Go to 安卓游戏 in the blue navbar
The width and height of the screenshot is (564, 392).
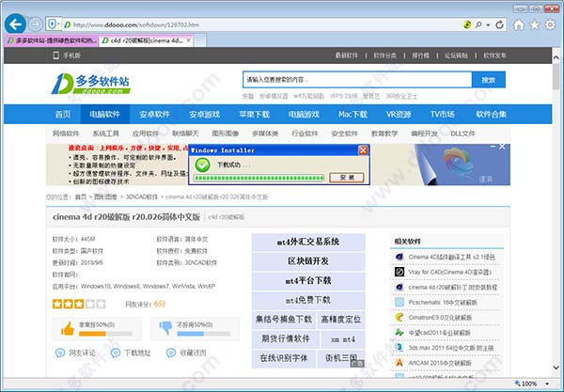click(x=204, y=115)
